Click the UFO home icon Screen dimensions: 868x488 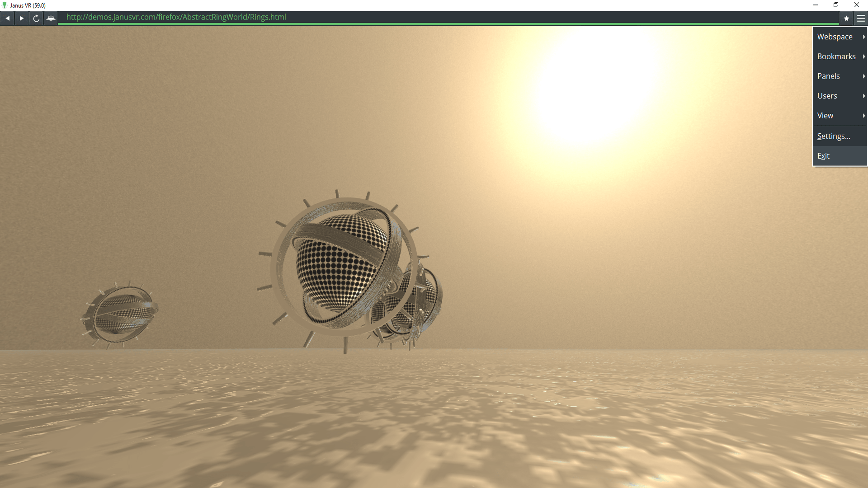click(51, 19)
